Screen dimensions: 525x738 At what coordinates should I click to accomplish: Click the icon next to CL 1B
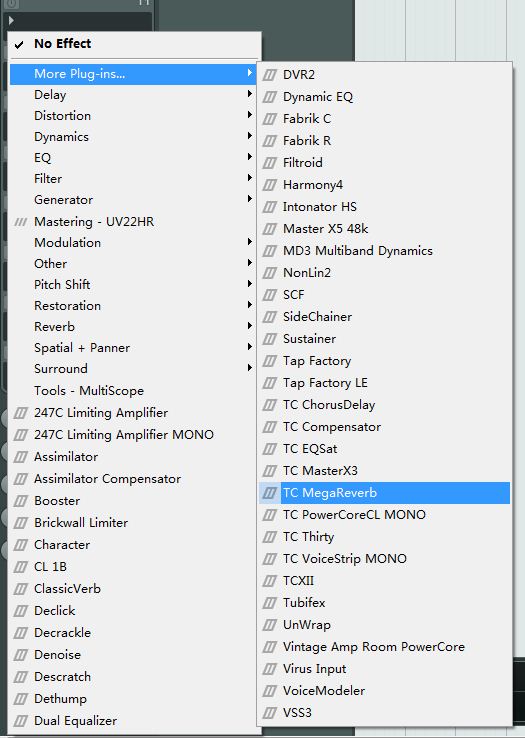tap(21, 567)
